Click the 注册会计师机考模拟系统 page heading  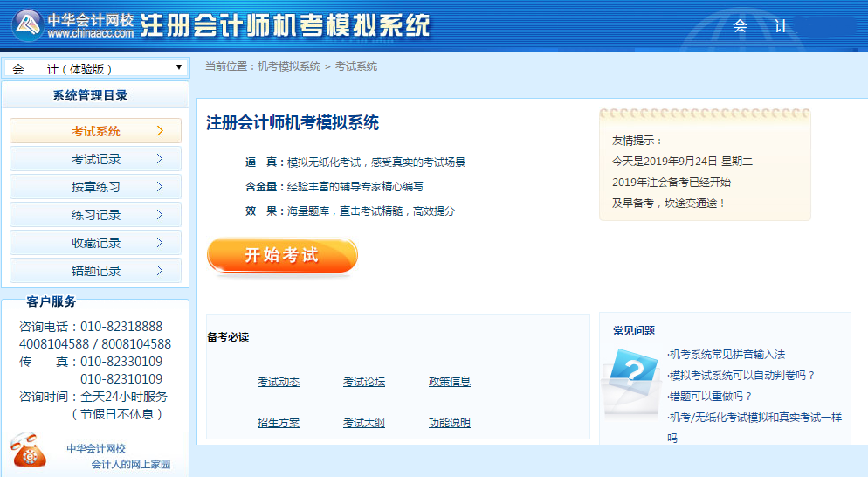[x=293, y=122]
